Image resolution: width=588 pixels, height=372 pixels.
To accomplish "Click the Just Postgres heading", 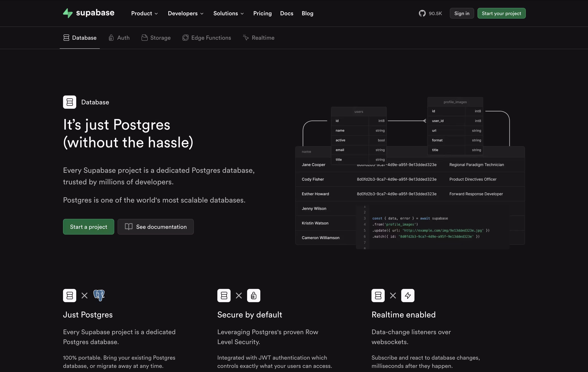I will 88,315.
